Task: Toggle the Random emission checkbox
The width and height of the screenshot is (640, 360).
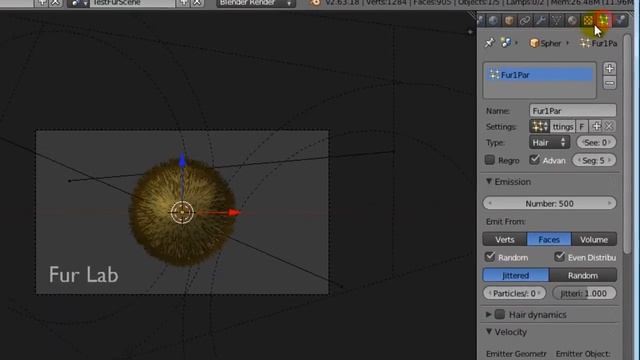Action: click(x=490, y=257)
